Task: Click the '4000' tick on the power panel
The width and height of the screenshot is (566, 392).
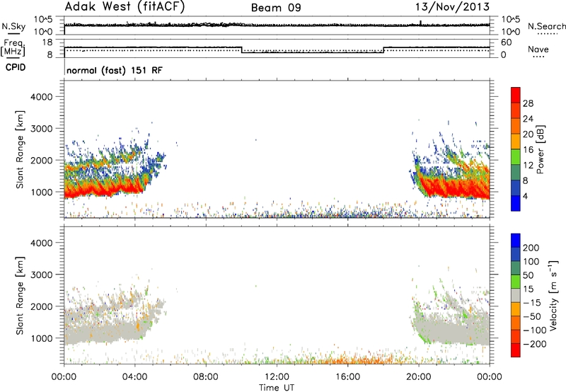Action: (42, 97)
